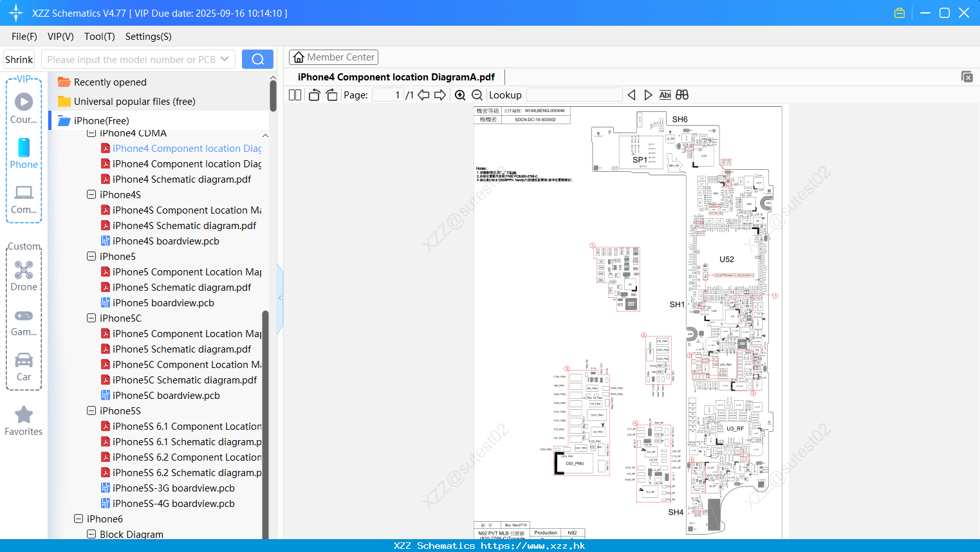Open iPhone4S Schematic diagram.pdf
This screenshot has height=552, width=980.
tap(178, 225)
